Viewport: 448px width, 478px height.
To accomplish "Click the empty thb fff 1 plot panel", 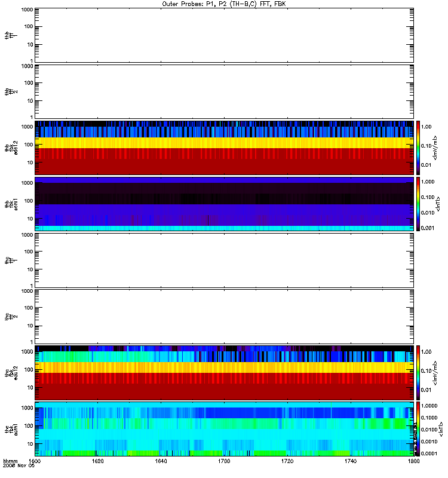I will pyautogui.click(x=225, y=35).
